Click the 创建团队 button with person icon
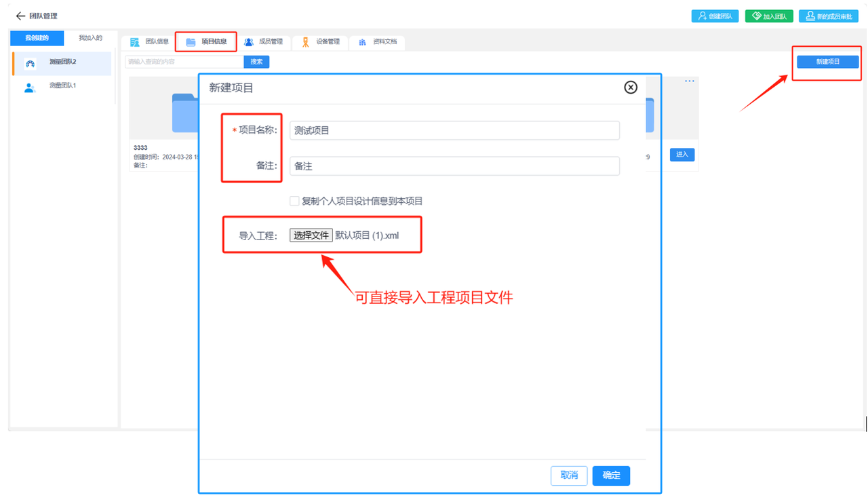 [715, 16]
